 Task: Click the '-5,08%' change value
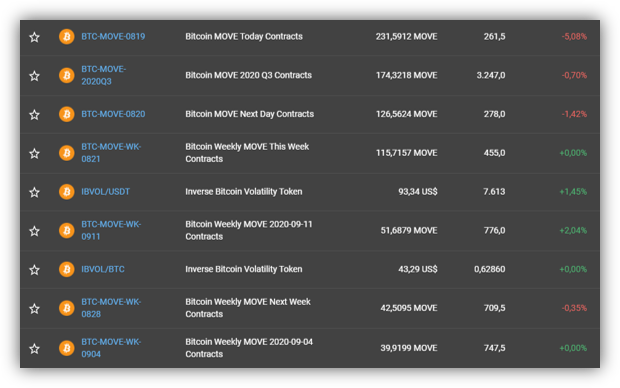tap(574, 36)
